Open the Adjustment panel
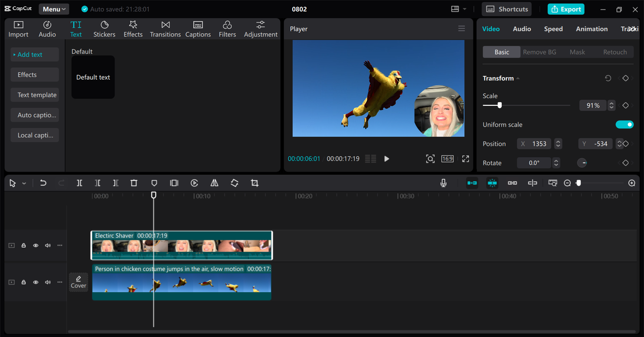 [261, 29]
